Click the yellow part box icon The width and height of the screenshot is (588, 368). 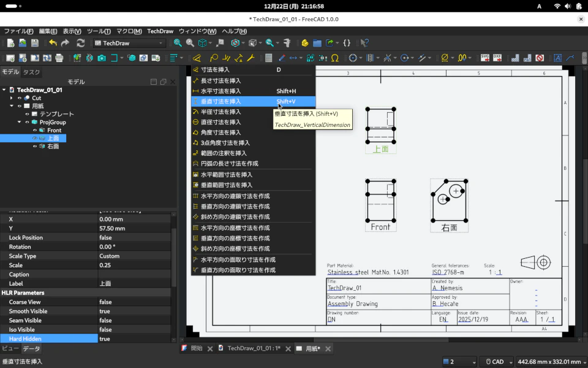coord(305,43)
